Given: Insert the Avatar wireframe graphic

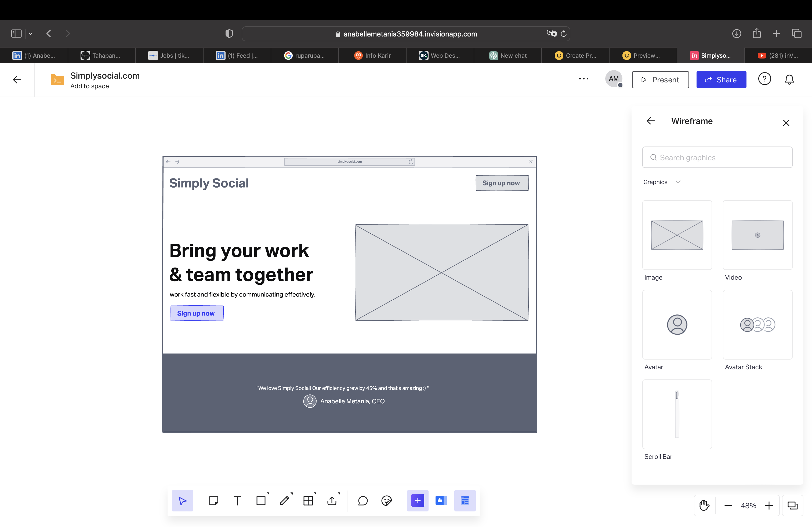Looking at the screenshot, I should 677,324.
